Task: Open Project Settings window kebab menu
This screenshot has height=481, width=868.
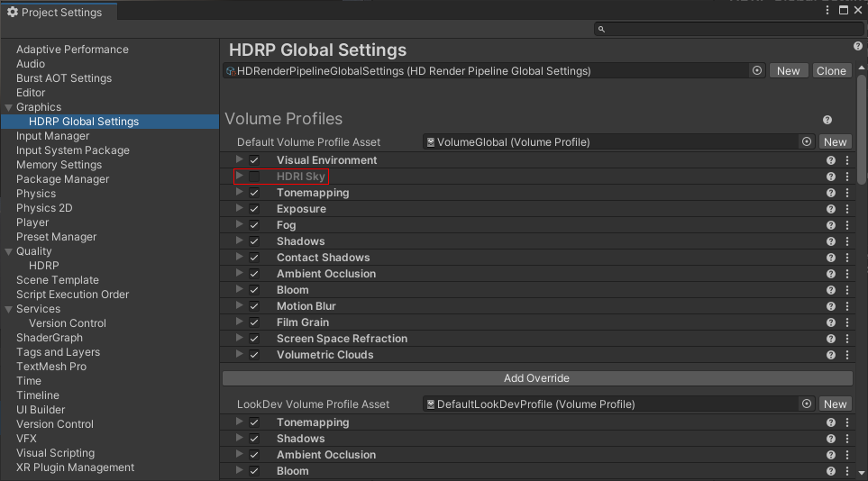Action: tap(827, 10)
